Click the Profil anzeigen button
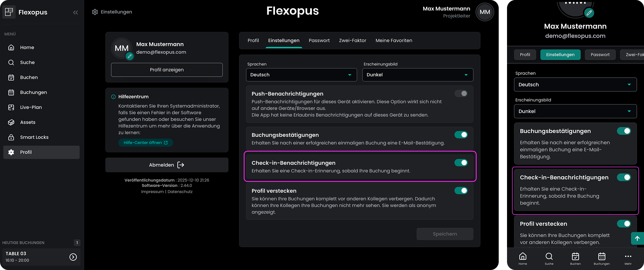The height and width of the screenshot is (270, 644). pos(167,70)
